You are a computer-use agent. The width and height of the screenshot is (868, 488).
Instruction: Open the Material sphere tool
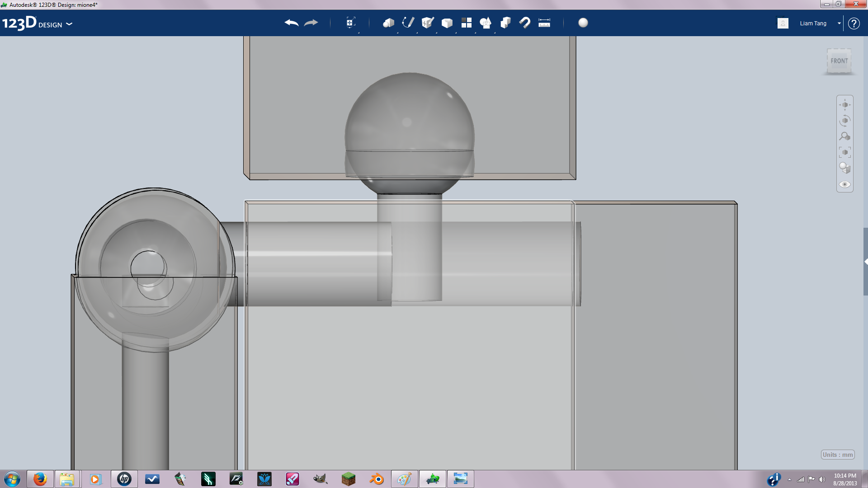(583, 23)
